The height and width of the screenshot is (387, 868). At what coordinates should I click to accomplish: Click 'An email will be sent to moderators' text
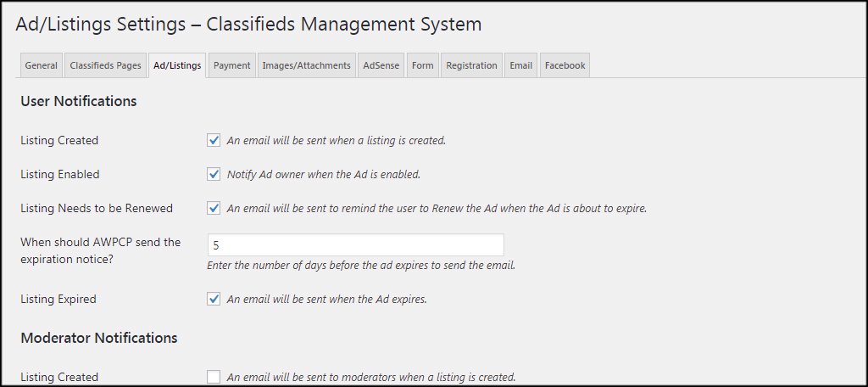(x=371, y=377)
